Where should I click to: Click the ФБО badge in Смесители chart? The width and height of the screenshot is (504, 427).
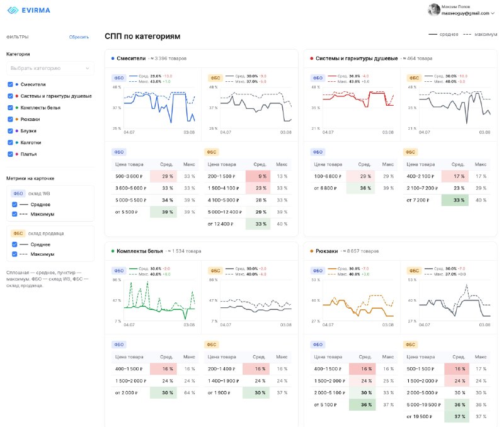[118, 77]
